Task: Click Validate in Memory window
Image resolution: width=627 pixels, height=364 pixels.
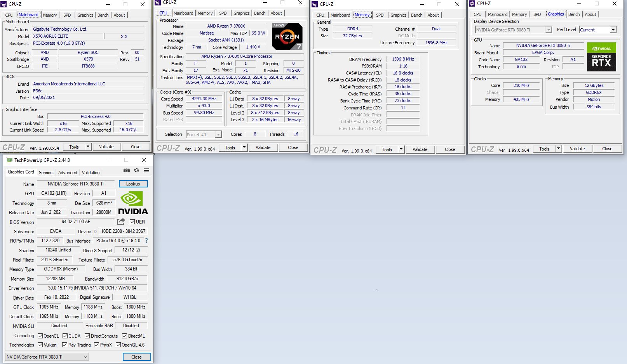Action: click(420, 149)
